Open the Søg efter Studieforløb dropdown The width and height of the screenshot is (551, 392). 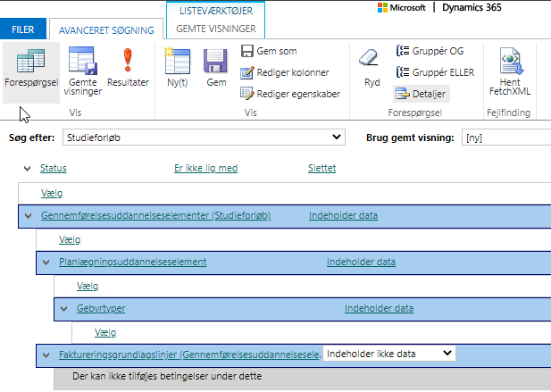click(204, 138)
